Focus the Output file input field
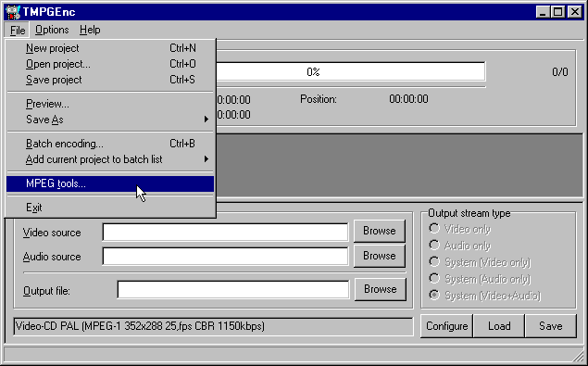This screenshot has width=588, height=366. [x=232, y=290]
